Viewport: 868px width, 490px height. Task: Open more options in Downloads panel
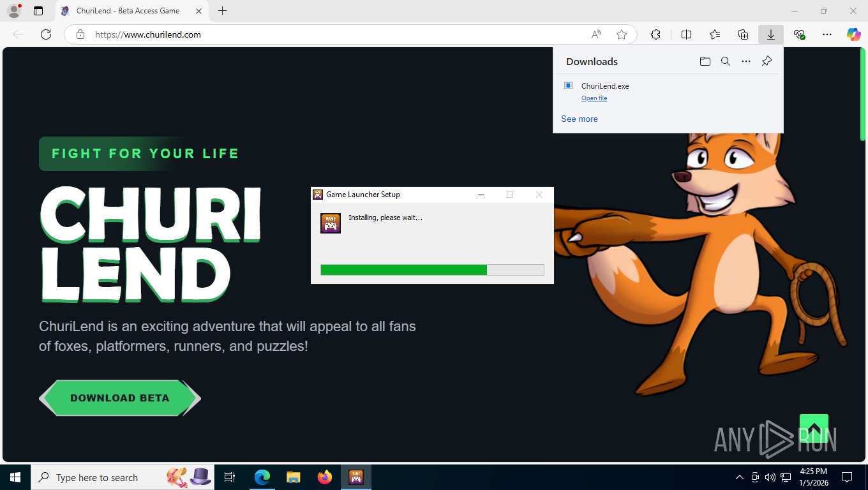[x=746, y=61]
